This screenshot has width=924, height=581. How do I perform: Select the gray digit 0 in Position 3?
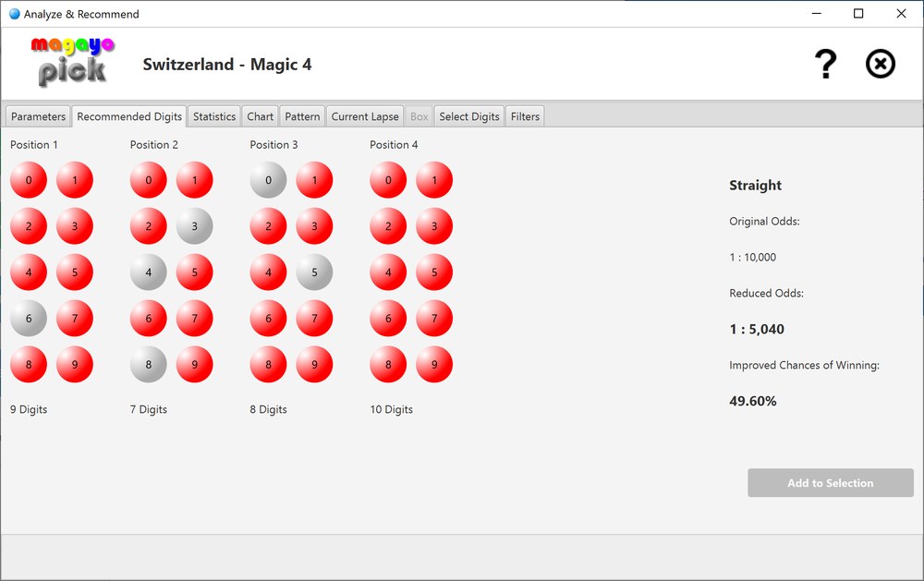(x=268, y=180)
